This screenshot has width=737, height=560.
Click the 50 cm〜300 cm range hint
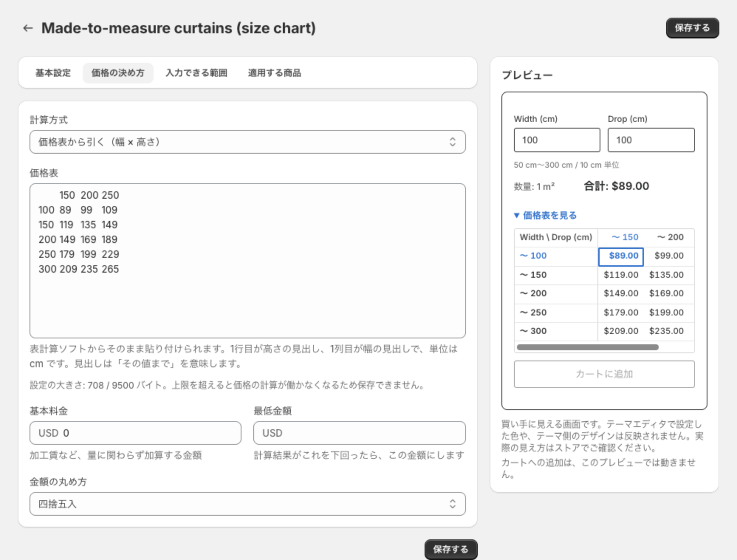(x=566, y=165)
